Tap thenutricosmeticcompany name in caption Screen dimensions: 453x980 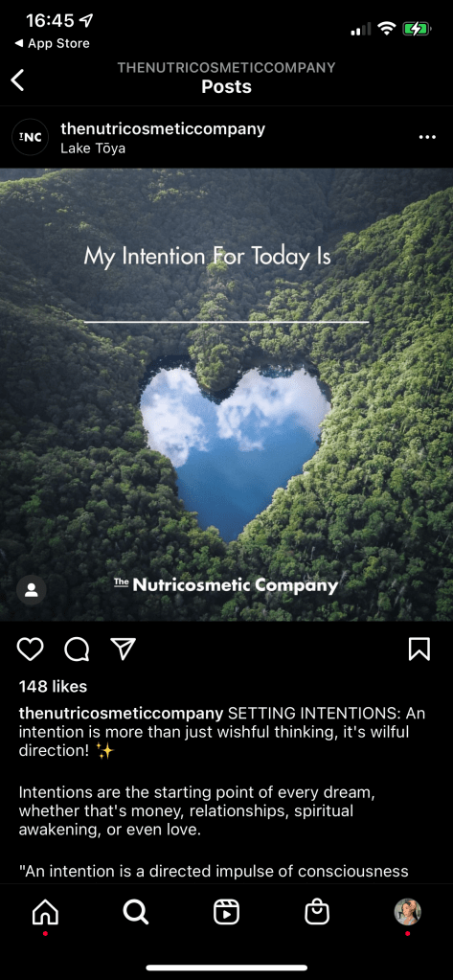tap(122, 713)
